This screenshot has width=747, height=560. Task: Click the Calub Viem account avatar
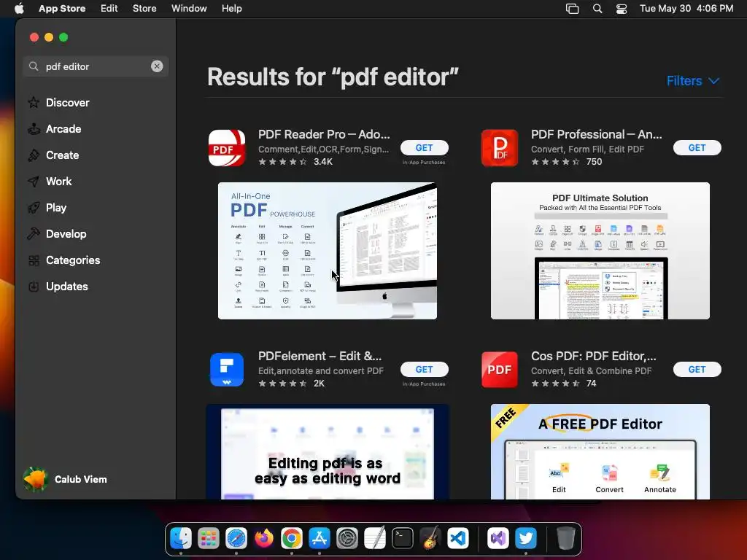pos(36,479)
